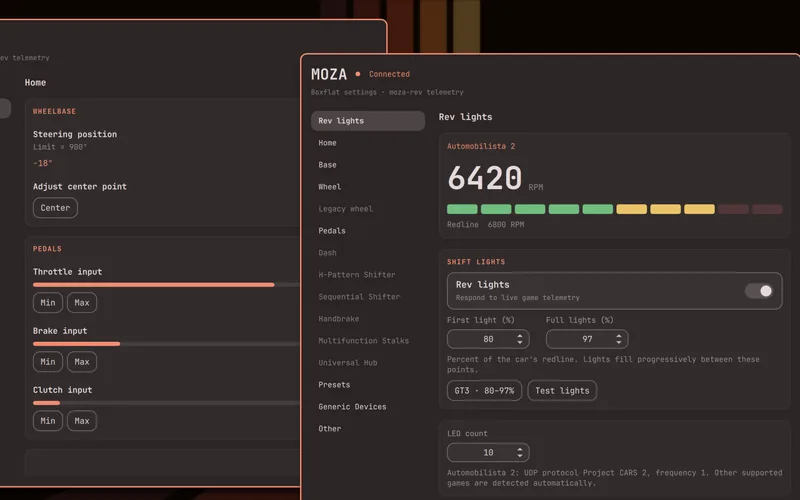Set Brake input Max
This screenshot has height=500, width=800.
pos(82,362)
